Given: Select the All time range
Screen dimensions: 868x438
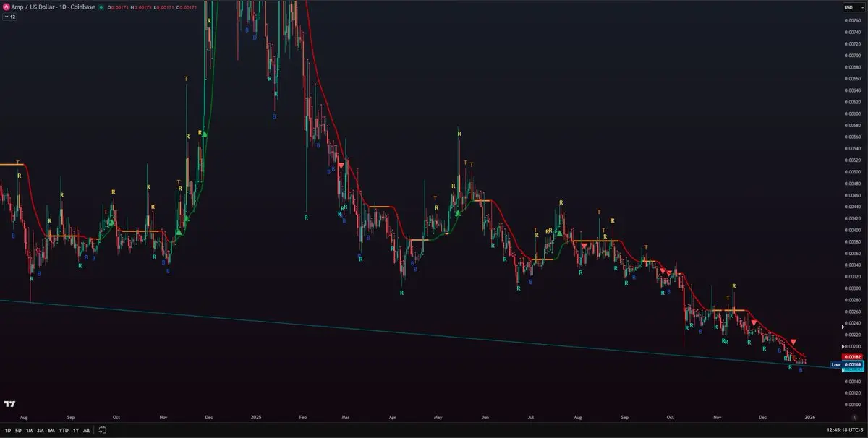Looking at the screenshot, I should pos(87,430).
